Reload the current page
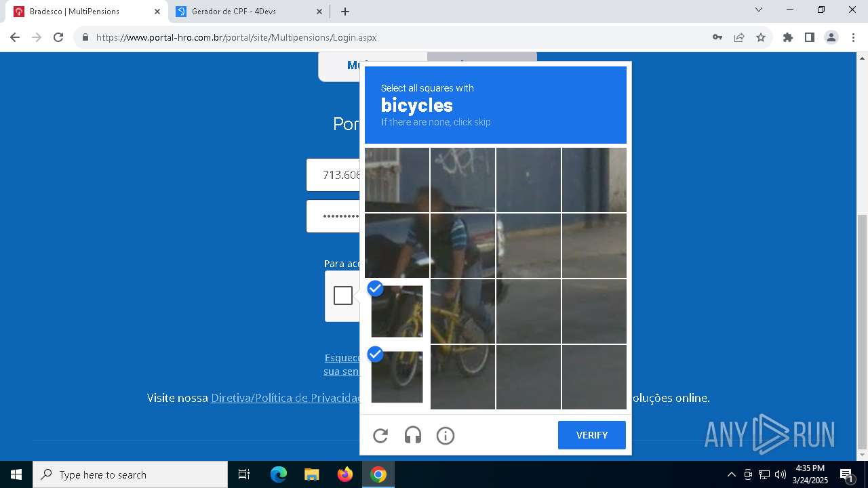The image size is (868, 488). pyautogui.click(x=58, y=37)
